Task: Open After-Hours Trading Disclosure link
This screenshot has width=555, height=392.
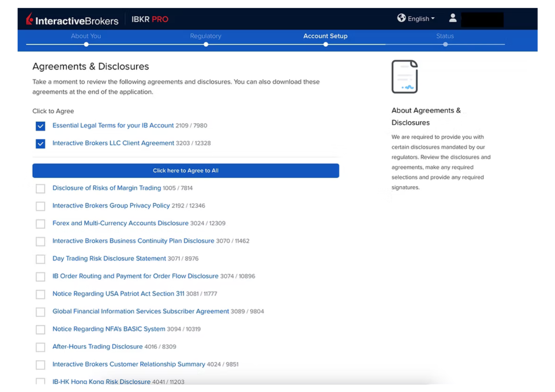Action: pos(98,347)
